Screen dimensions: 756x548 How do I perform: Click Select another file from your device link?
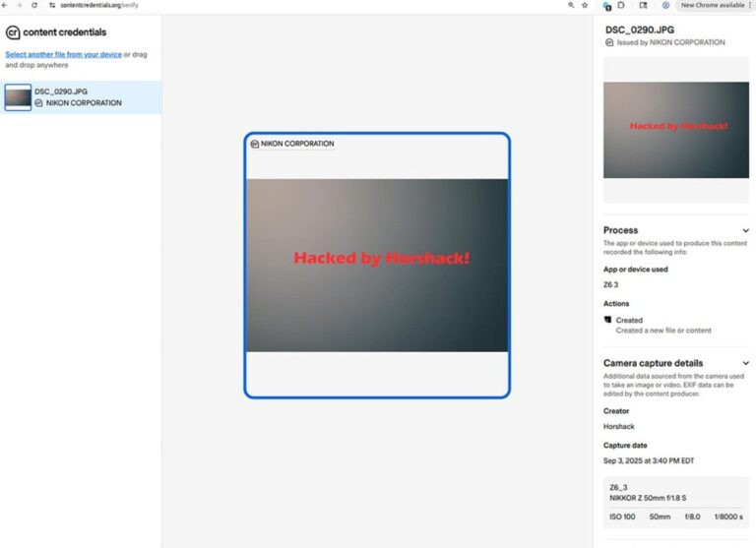click(x=64, y=54)
